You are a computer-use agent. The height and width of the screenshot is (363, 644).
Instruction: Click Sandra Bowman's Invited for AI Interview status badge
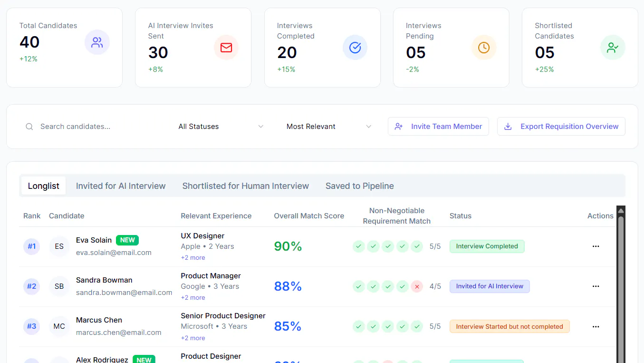click(490, 286)
